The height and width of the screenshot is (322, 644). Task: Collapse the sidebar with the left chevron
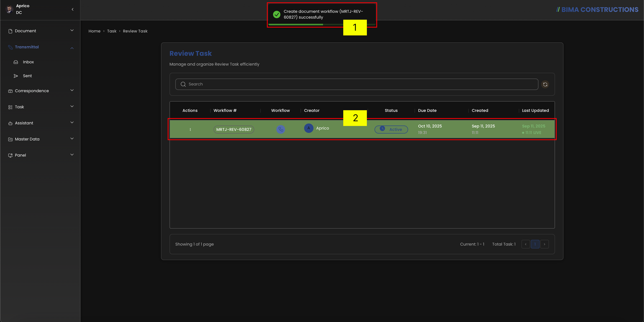72,9
